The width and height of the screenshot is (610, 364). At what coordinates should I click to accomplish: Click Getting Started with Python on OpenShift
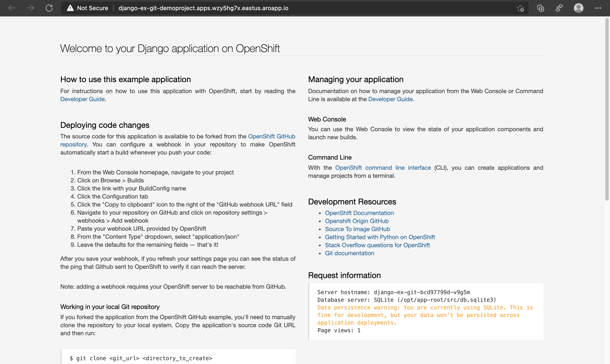pyautogui.click(x=380, y=237)
